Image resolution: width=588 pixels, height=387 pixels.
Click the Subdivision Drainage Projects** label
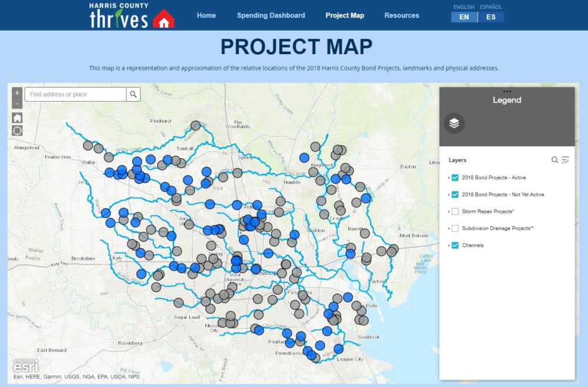[x=497, y=228]
